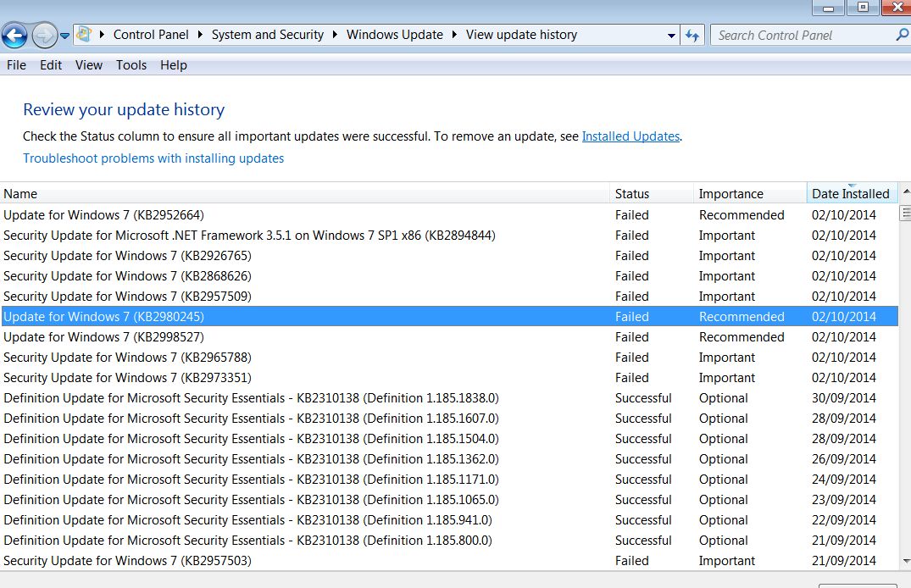Click Failed status of KB2952664 row
The image size is (911, 588).
click(x=631, y=215)
